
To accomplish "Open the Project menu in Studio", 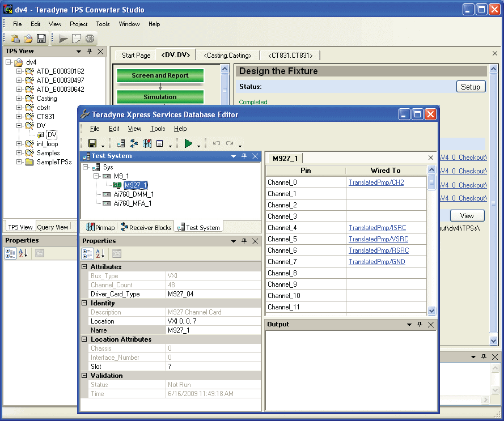I will pos(78,24).
